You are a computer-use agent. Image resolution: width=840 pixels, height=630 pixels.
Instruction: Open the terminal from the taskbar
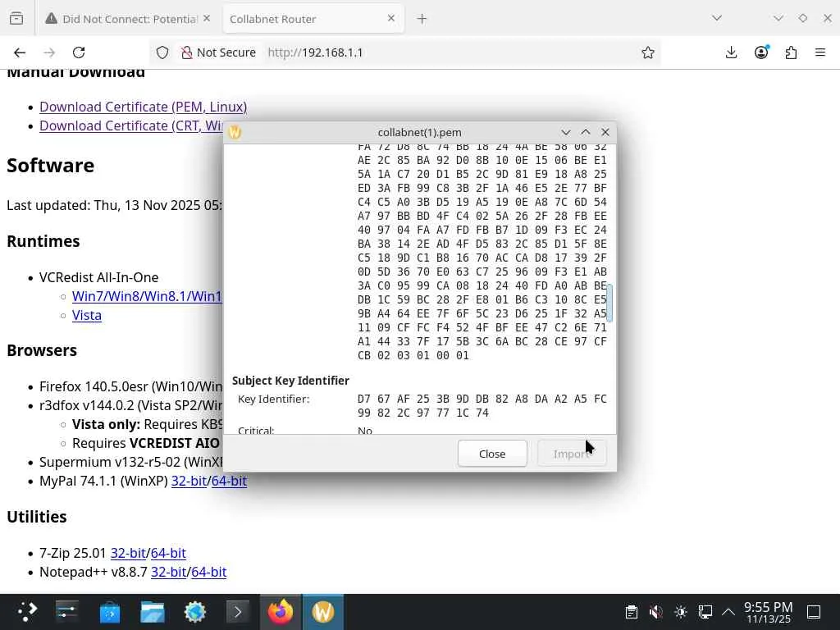pyautogui.click(x=238, y=612)
